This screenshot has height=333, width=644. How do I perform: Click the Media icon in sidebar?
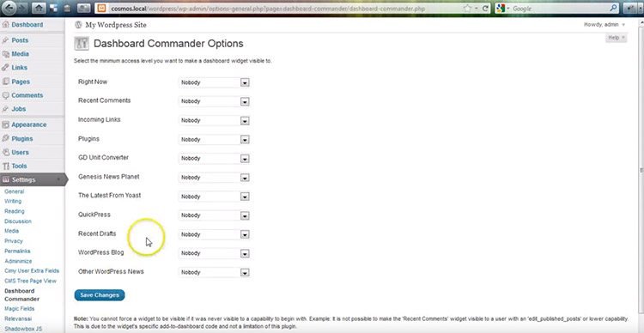point(5,54)
